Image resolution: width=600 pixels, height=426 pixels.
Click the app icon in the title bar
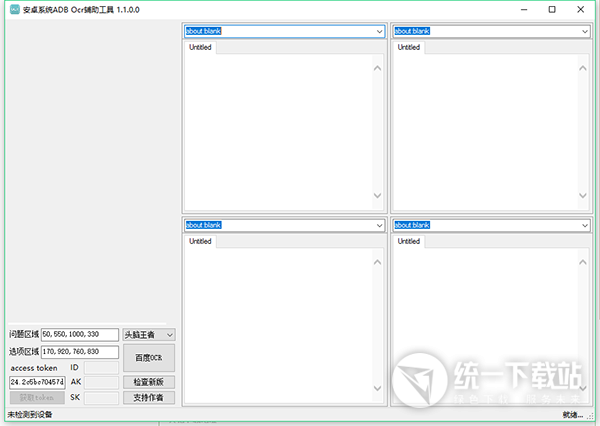(13, 9)
